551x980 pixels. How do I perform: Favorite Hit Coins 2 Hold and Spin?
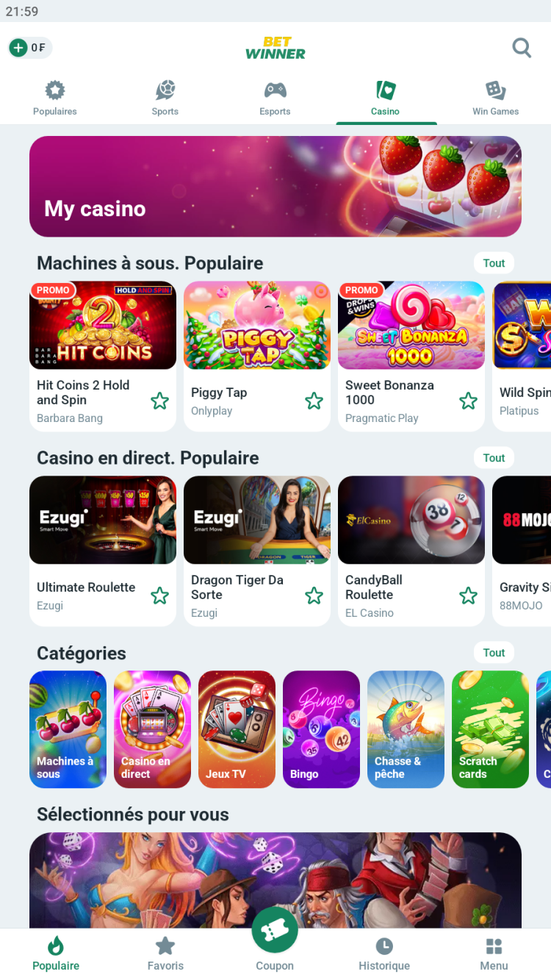(x=159, y=401)
